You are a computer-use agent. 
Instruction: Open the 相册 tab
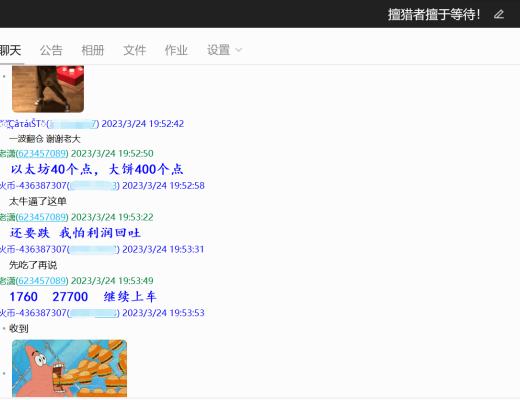pos(93,50)
